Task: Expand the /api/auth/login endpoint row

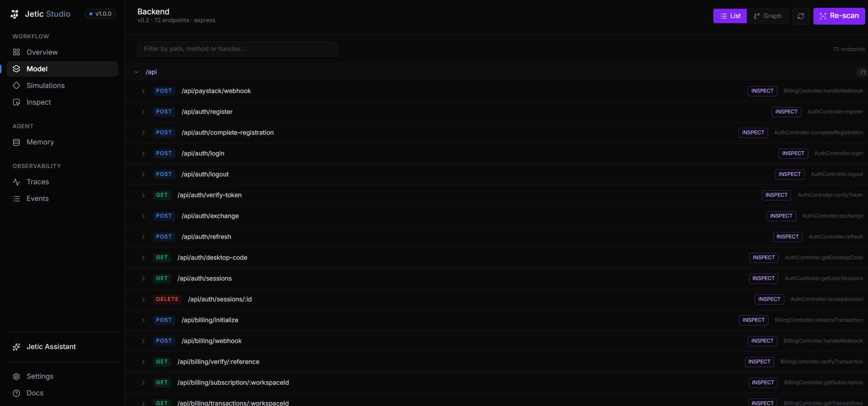Action: (x=143, y=154)
